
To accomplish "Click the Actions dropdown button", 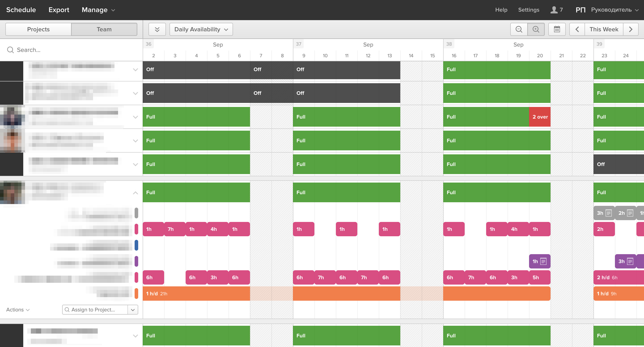I will coord(18,310).
